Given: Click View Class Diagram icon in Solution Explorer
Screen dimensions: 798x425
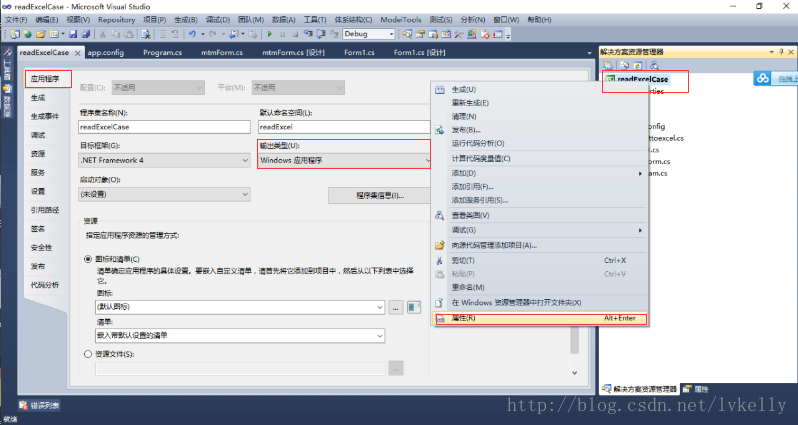Looking at the screenshot, I should pos(654,65).
